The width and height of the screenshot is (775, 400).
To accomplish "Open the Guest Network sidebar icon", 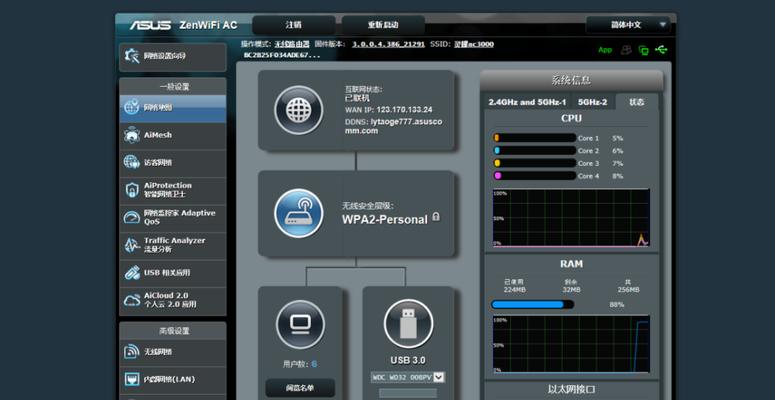I will 131,162.
